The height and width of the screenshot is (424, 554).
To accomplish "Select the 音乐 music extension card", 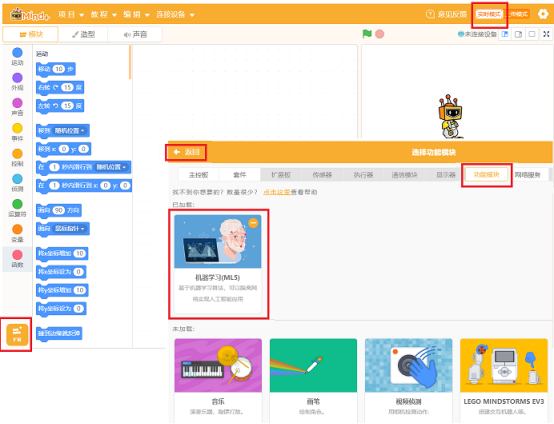I will 218,380.
